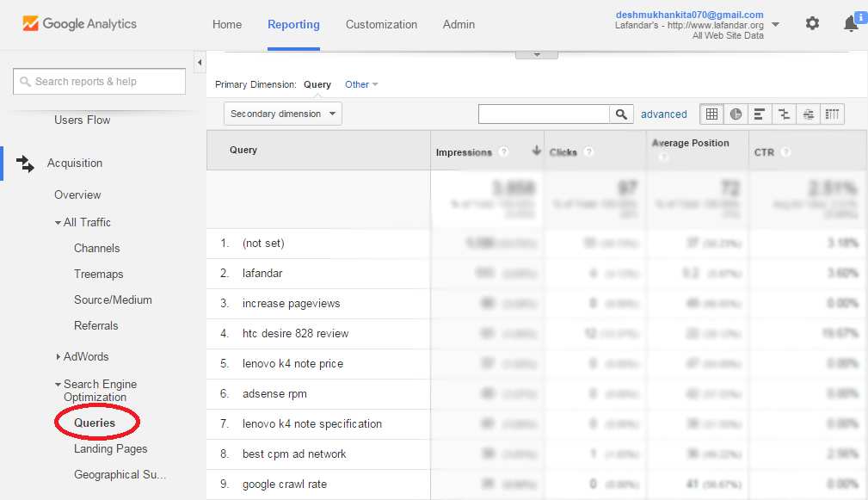868x500 pixels.
Task: Go to the Home tab
Action: pyautogui.click(x=227, y=24)
